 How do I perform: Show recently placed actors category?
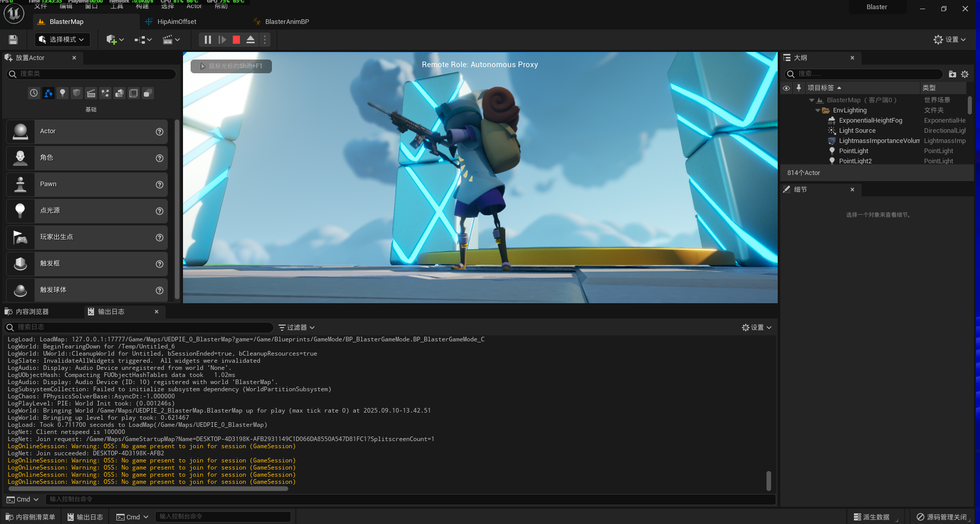tap(34, 93)
